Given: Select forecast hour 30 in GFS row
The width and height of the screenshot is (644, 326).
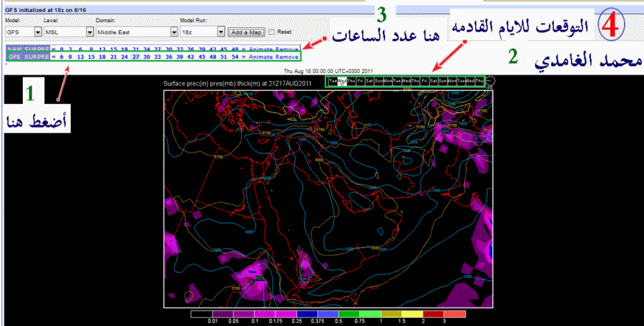Looking at the screenshot, I should (147, 57).
